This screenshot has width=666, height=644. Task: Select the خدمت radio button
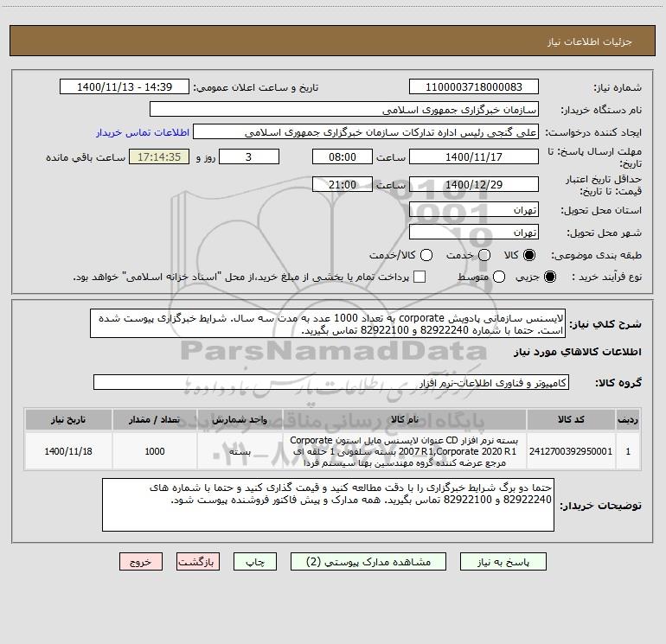484,255
